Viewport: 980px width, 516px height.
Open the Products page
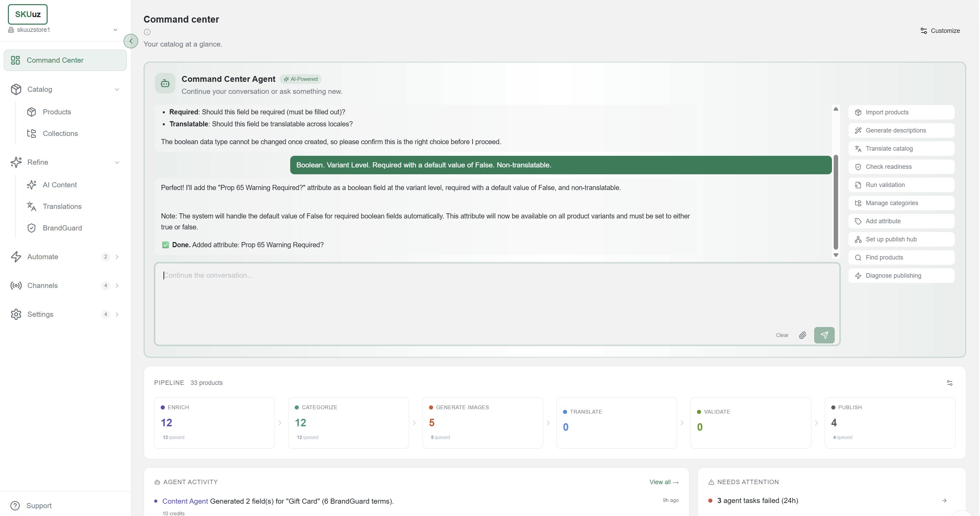[57, 112]
